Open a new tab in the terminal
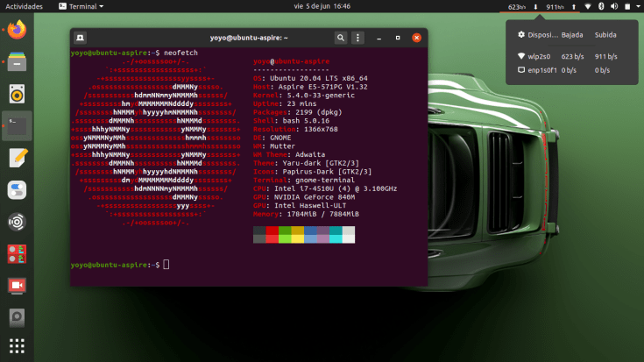 pyautogui.click(x=80, y=38)
